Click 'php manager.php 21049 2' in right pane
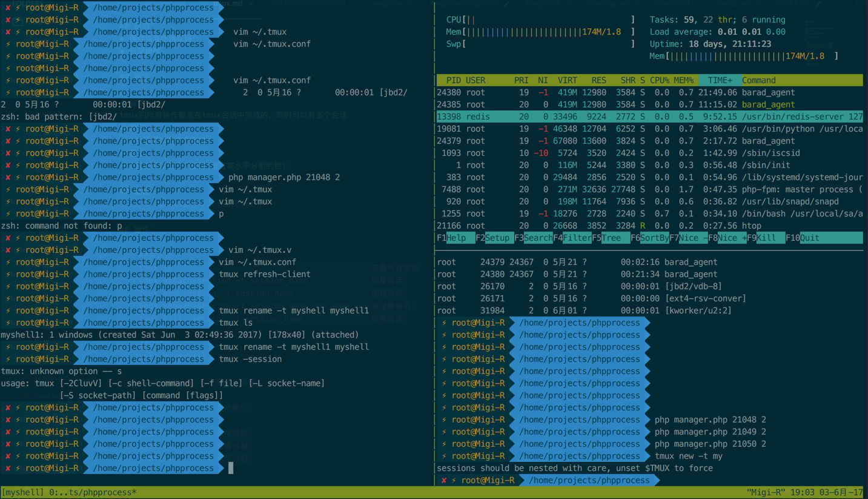The image size is (868, 499). point(711,432)
